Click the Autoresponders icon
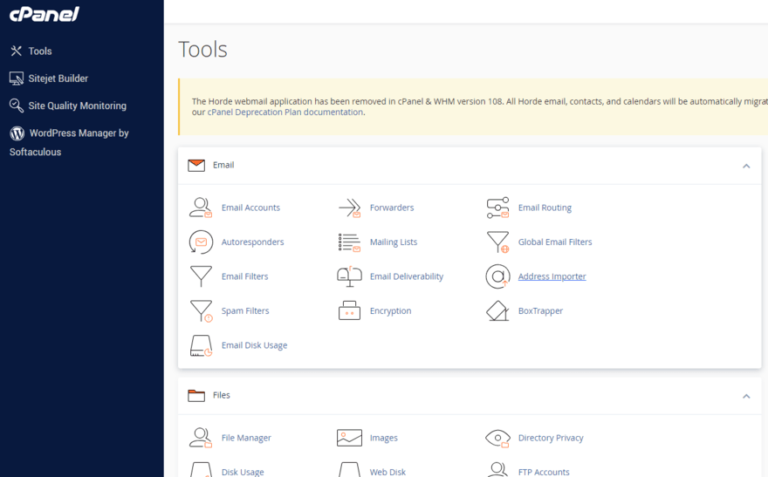The width and height of the screenshot is (768, 477). point(201,242)
